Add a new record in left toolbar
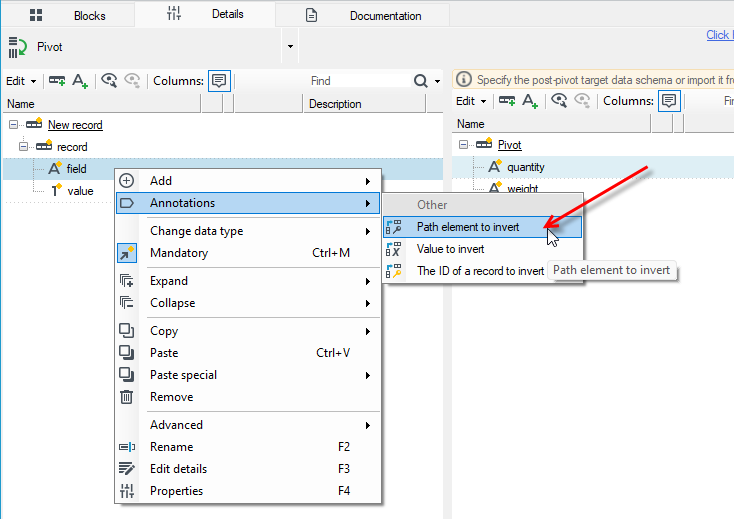The image size is (734, 519). coord(57,81)
